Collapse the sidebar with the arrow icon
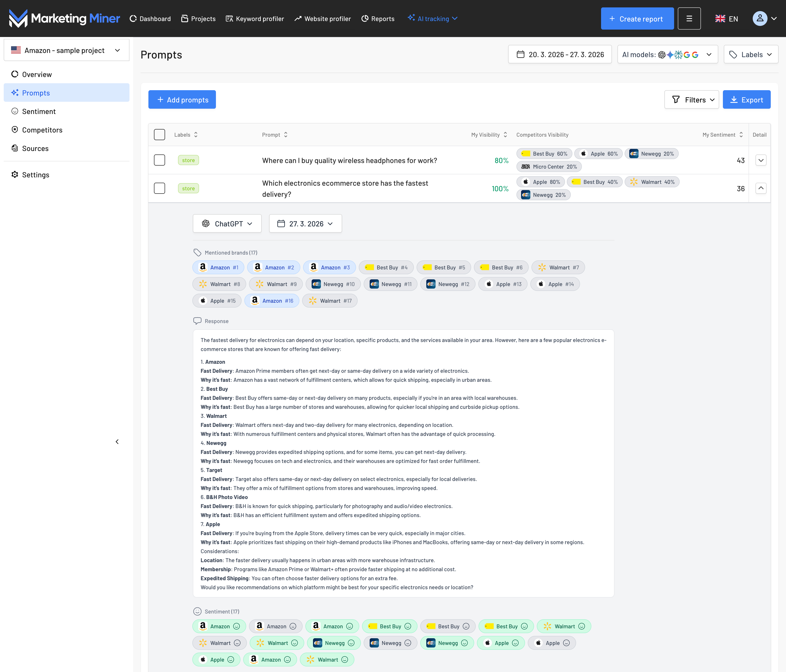Screen dimensions: 786x672 [117, 442]
